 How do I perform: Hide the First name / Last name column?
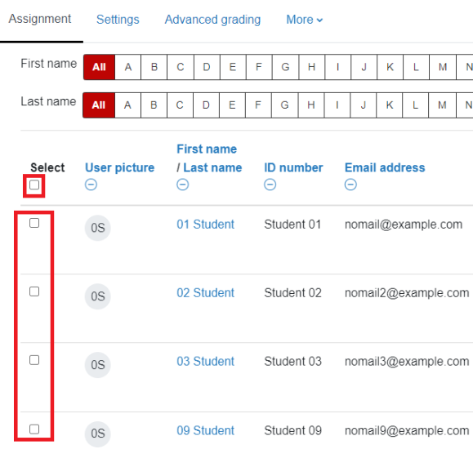[182, 185]
